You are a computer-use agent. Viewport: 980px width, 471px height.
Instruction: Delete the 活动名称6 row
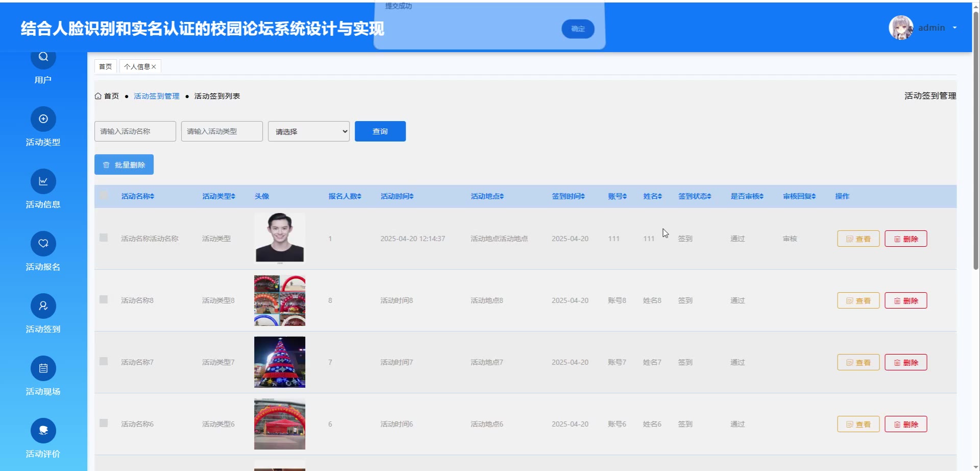[906, 424]
